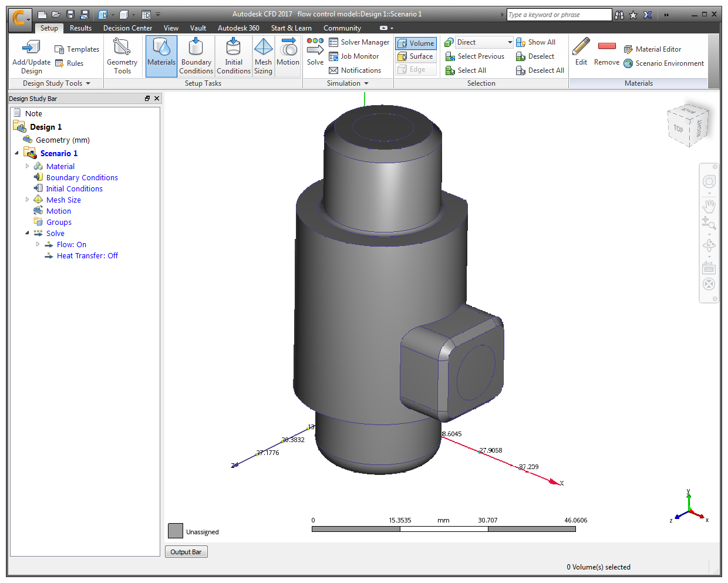Switch to the Decision Center tab
Screen dimensions: 728x583
coord(127,28)
